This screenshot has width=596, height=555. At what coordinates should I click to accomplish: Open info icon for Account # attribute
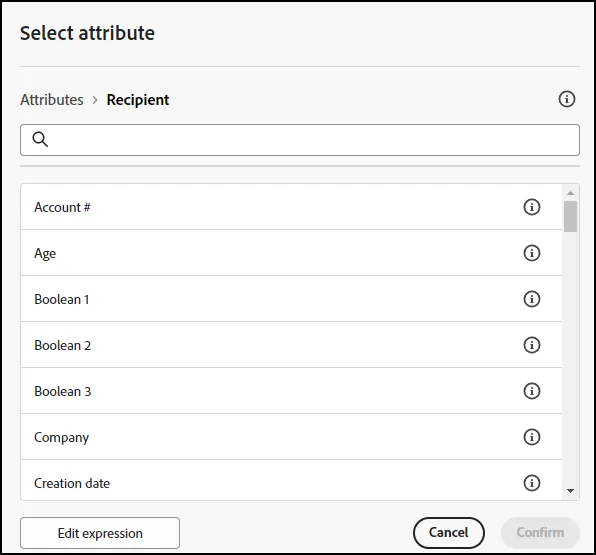point(531,207)
